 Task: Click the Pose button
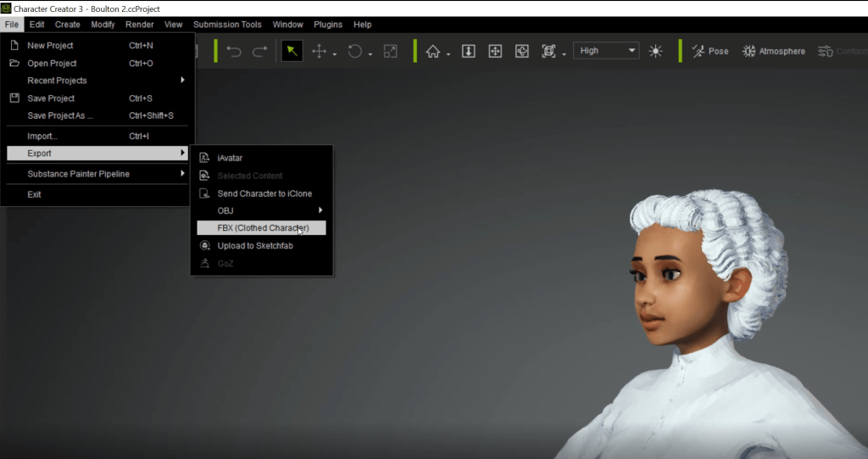pos(710,51)
